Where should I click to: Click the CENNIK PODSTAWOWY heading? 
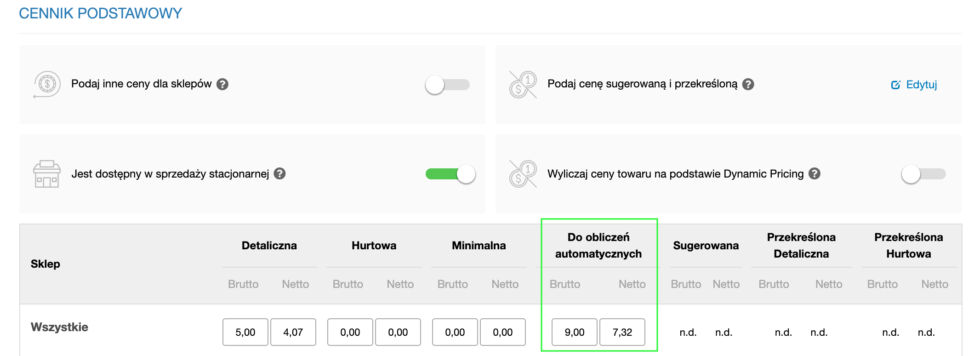click(101, 13)
